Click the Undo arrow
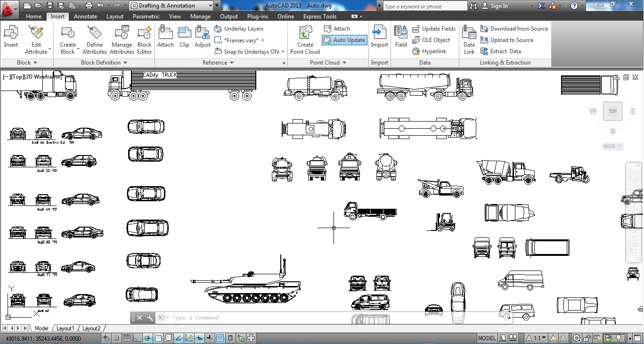644x344 pixels. [100, 6]
